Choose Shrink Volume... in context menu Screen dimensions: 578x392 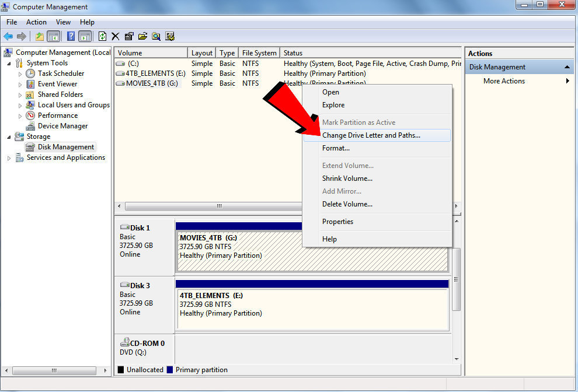click(377, 178)
